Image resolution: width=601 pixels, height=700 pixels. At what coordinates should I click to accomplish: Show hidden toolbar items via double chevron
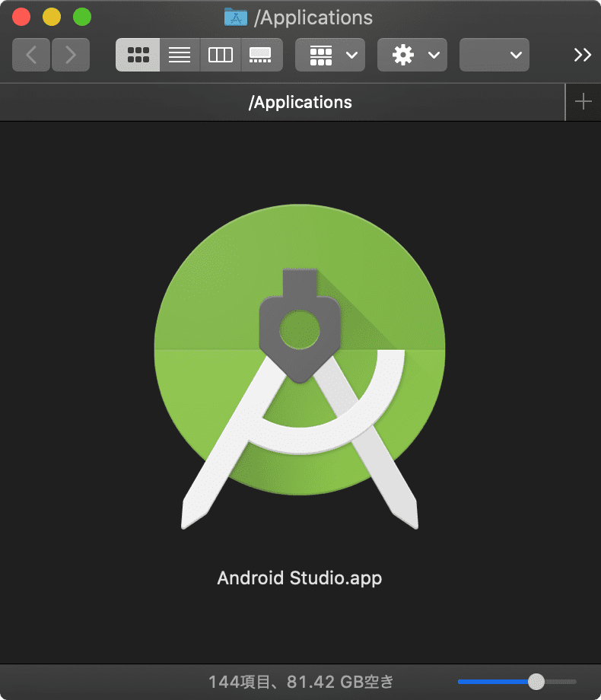(582, 55)
